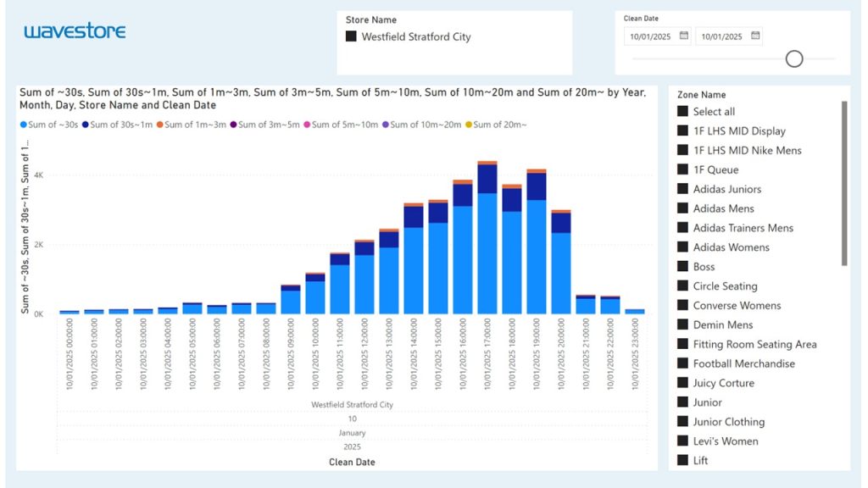
Task: Tick the Juicy Corture zone checkbox
Action: (682, 382)
